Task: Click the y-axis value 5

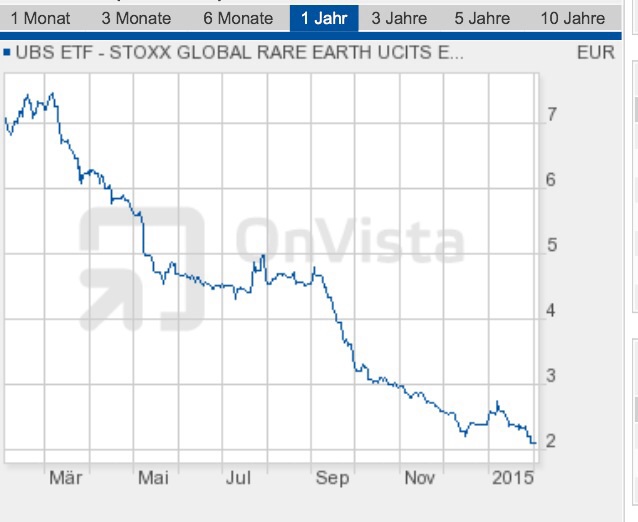Action: click(x=552, y=245)
